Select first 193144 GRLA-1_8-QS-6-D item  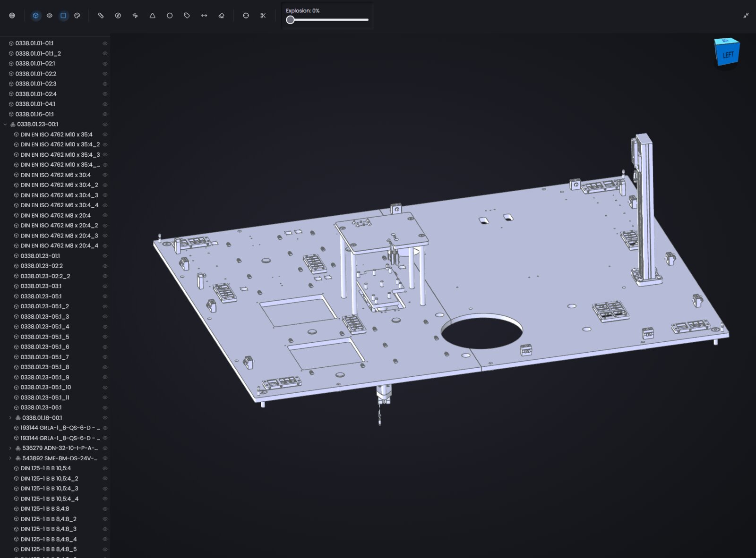(x=60, y=428)
